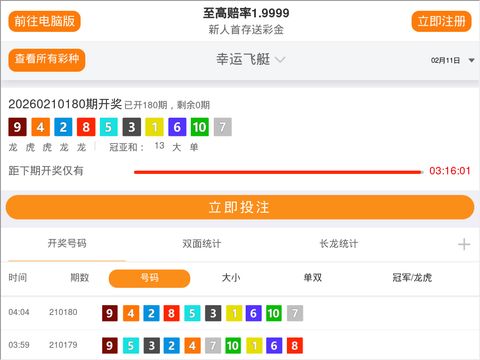Click the countdown progress bar
Viewport: 480px width, 360px height.
pos(278,172)
